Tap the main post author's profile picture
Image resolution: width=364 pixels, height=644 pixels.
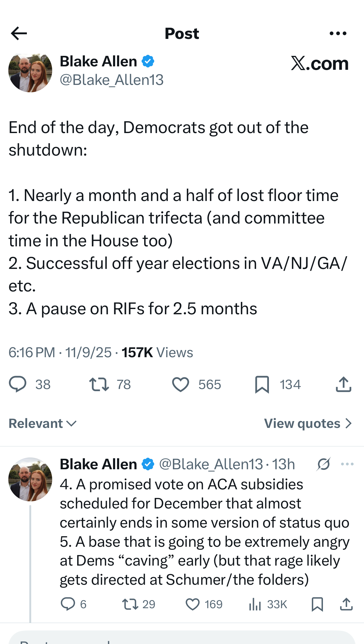[x=30, y=73]
